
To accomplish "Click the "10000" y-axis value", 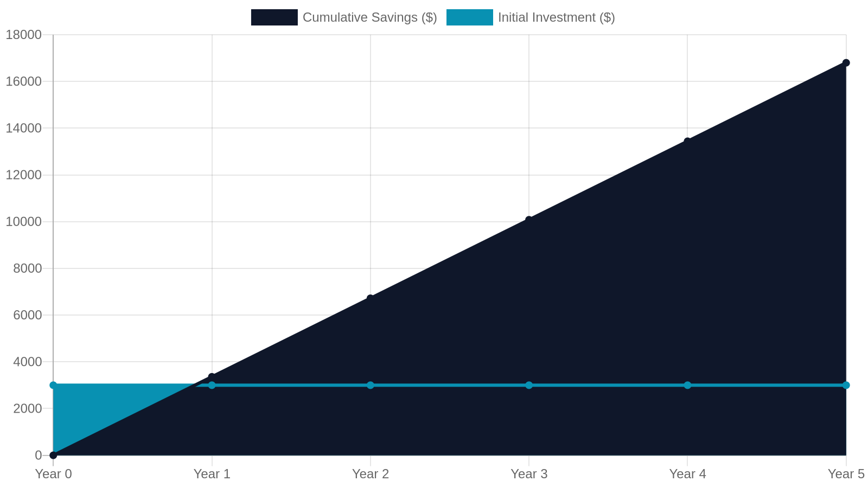I will (24, 221).
